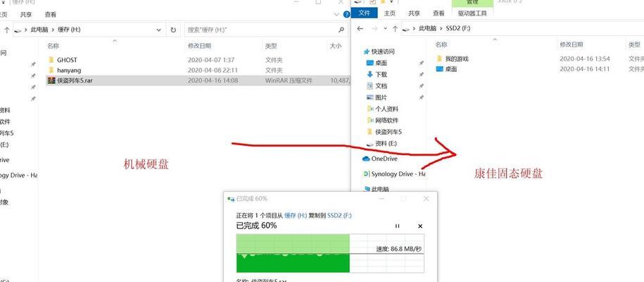Click the WinRAR 压缩文件 type cell
The width and height of the screenshot is (644, 282).
(x=289, y=80)
